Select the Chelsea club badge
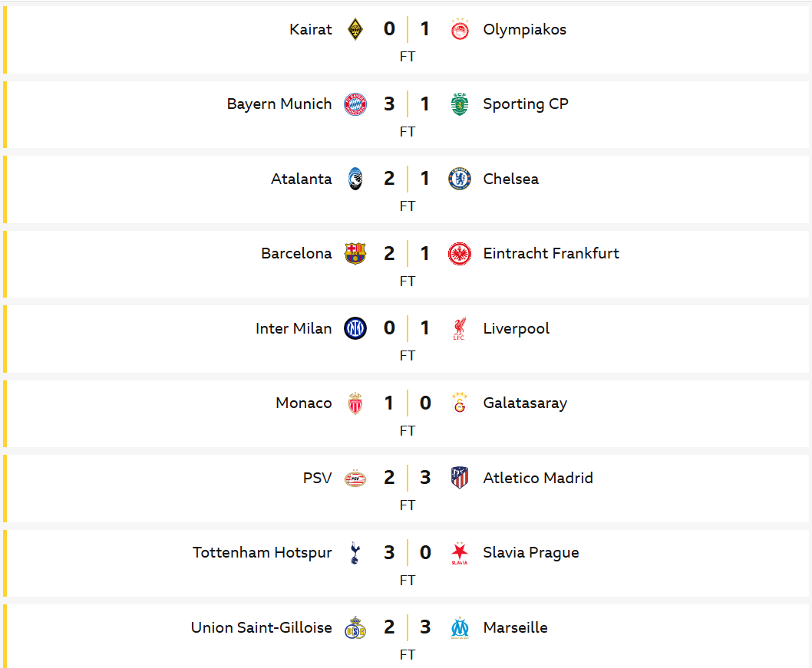Image resolution: width=812 pixels, height=668 pixels. point(460,179)
